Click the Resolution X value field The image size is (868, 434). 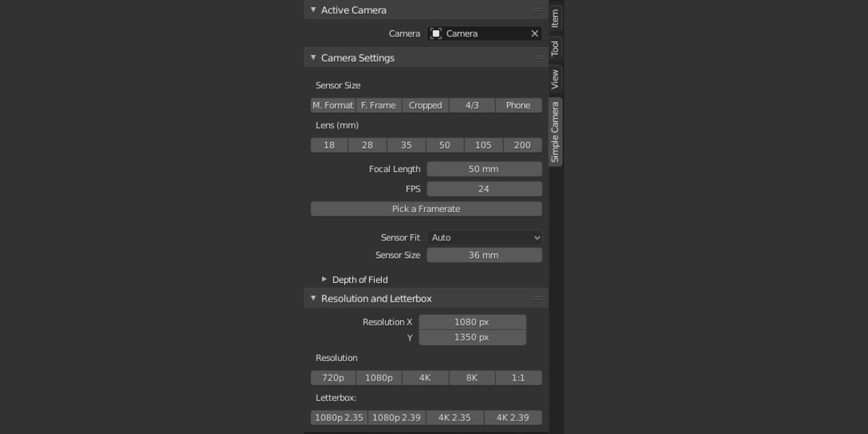tap(472, 321)
